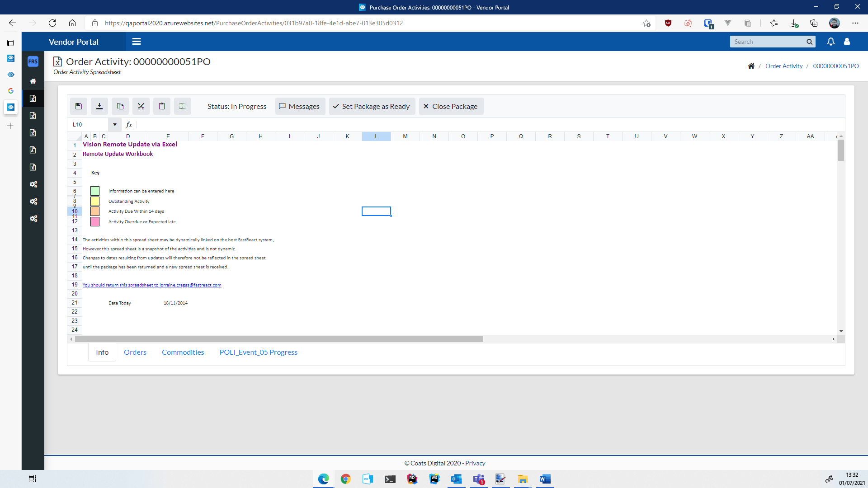Click the download spreadsheet icon
The image size is (868, 488).
pos(99,106)
